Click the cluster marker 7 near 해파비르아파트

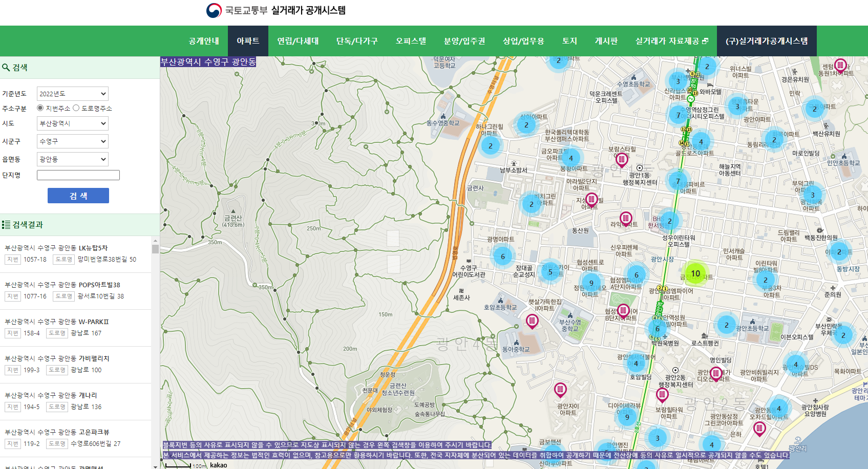(678, 181)
